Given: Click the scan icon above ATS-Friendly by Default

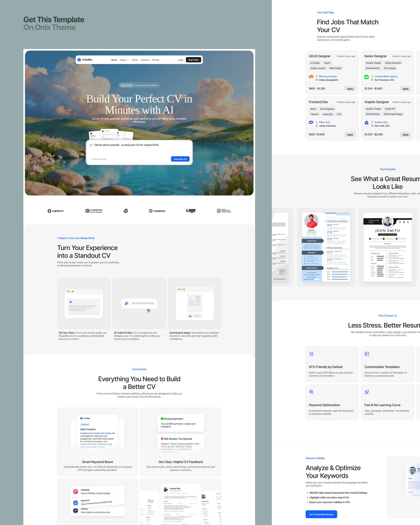Looking at the screenshot, I should click(311, 354).
